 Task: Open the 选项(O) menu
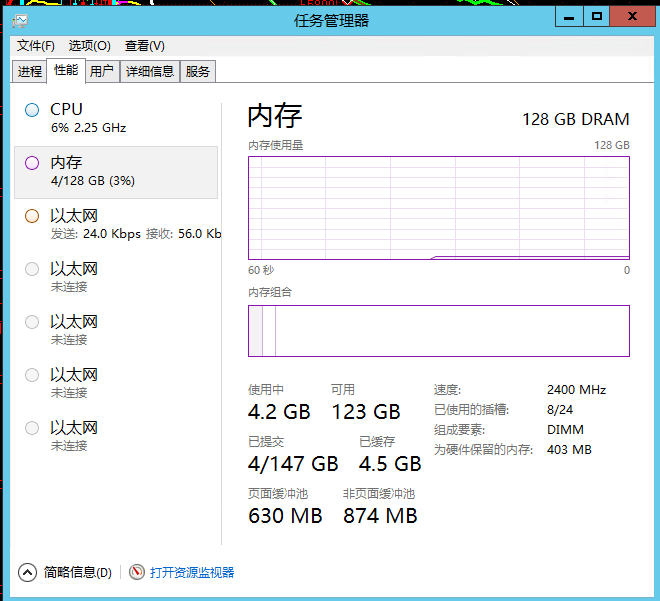click(90, 45)
